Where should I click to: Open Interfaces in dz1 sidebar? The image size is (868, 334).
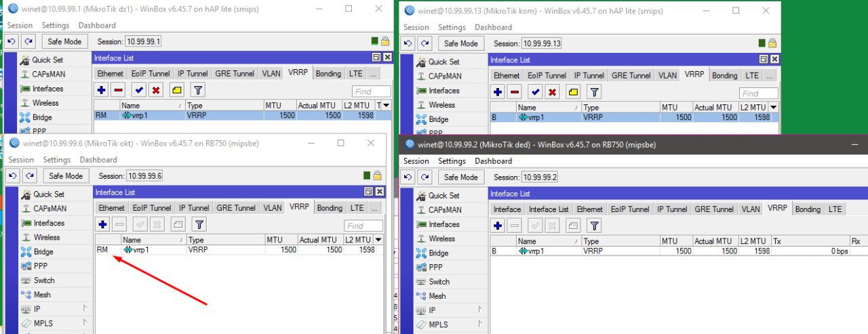47,89
